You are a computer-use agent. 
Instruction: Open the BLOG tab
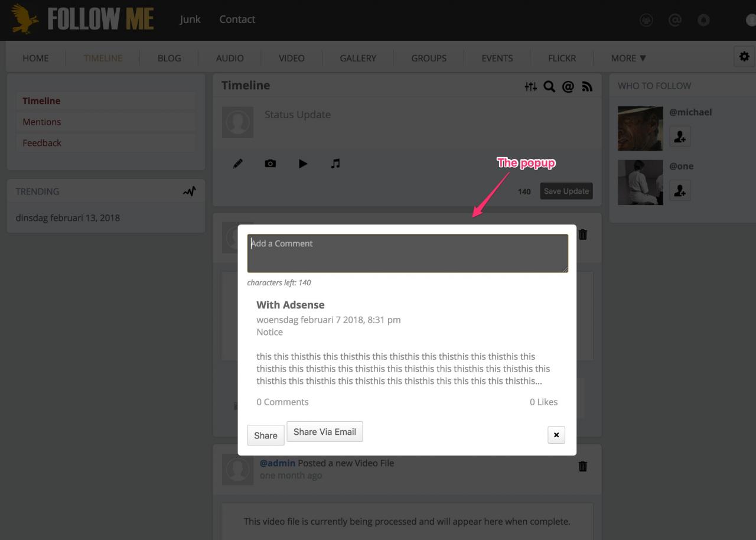(169, 58)
